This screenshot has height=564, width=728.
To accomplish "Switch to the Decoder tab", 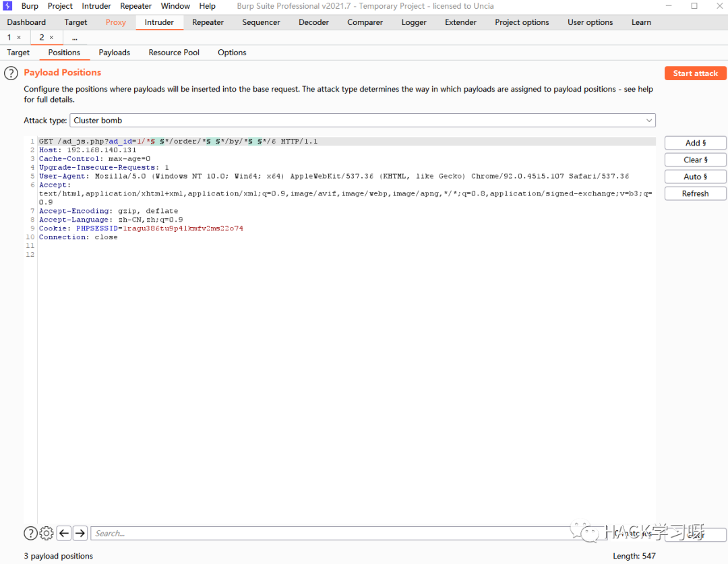I will 314,22.
